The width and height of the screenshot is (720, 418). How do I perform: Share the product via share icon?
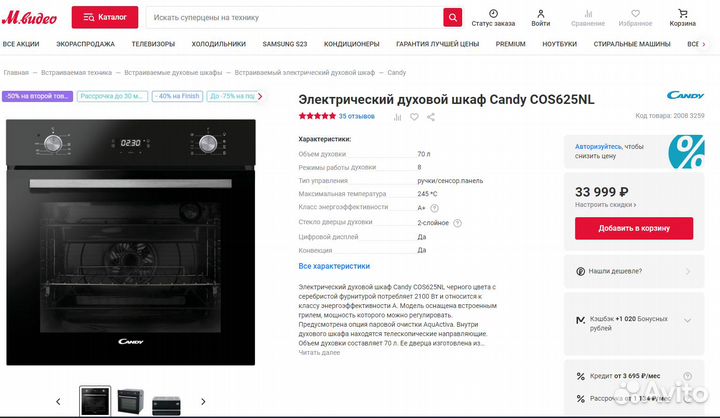coord(431,117)
